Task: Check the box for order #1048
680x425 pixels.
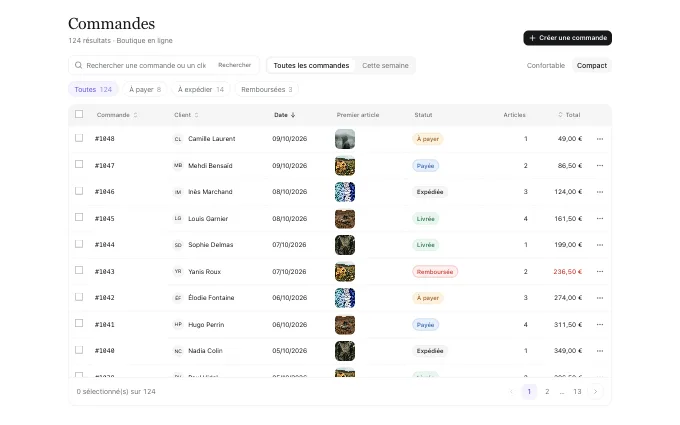Action: pos(79,138)
